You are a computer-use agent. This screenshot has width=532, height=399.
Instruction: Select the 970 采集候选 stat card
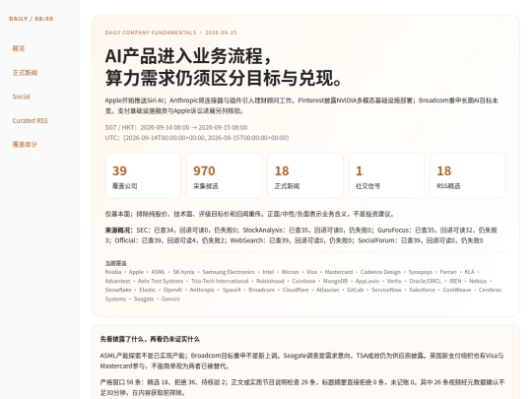point(225,175)
